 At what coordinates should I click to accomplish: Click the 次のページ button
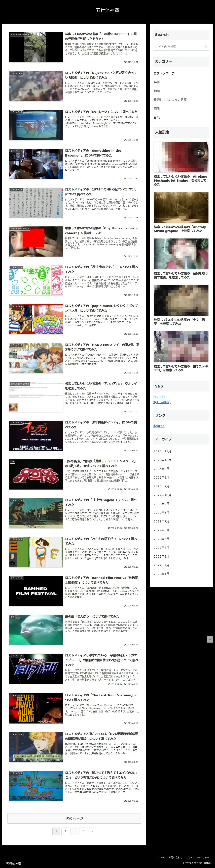pyautogui.click(x=74, y=818)
